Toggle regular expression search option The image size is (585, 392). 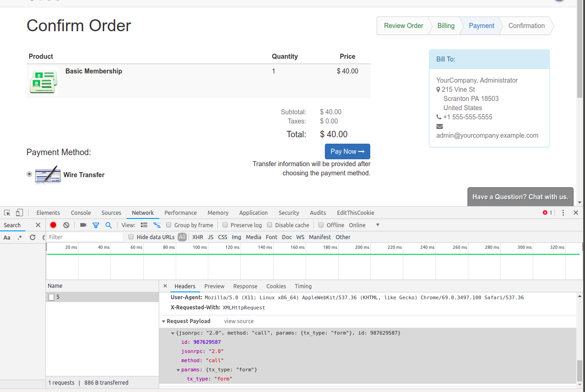coord(20,237)
